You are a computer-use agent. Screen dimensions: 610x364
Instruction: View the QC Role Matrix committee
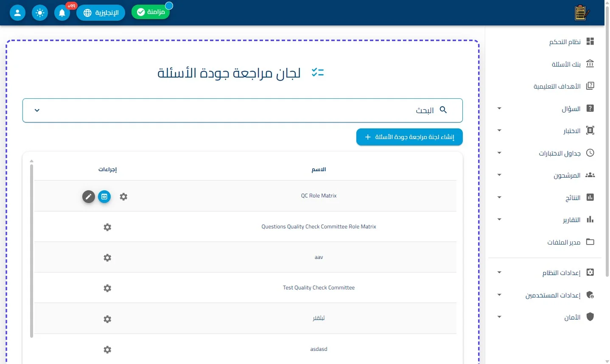[104, 197]
